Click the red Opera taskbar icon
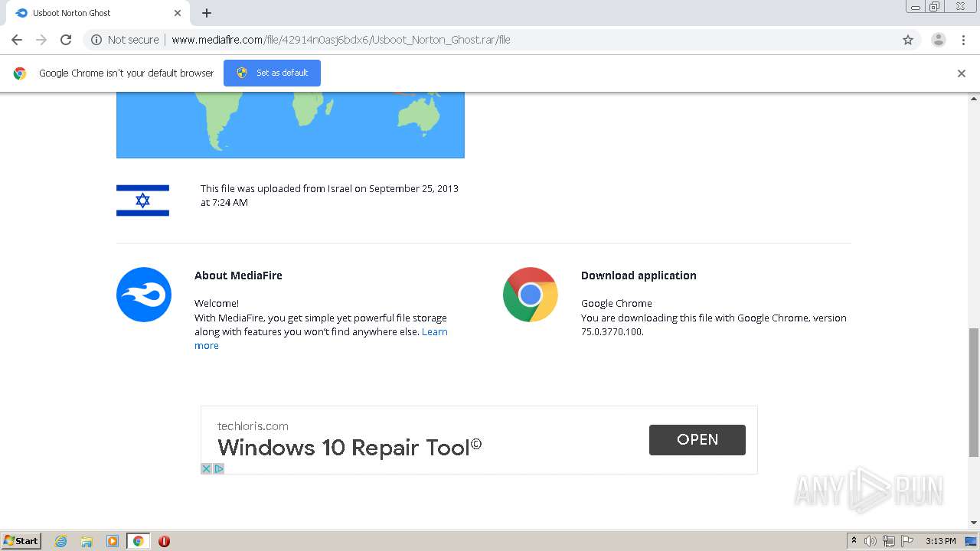This screenshot has height=551, width=980. pos(164,541)
